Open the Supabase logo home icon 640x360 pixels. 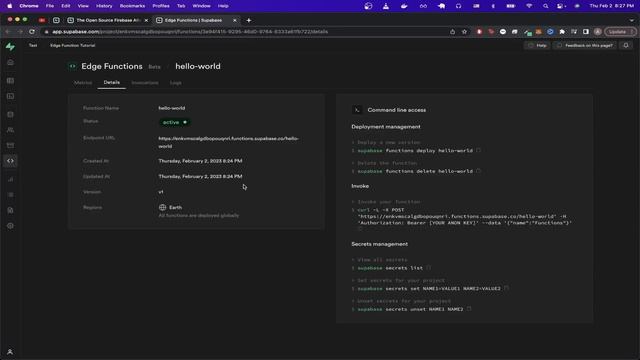pos(10,47)
